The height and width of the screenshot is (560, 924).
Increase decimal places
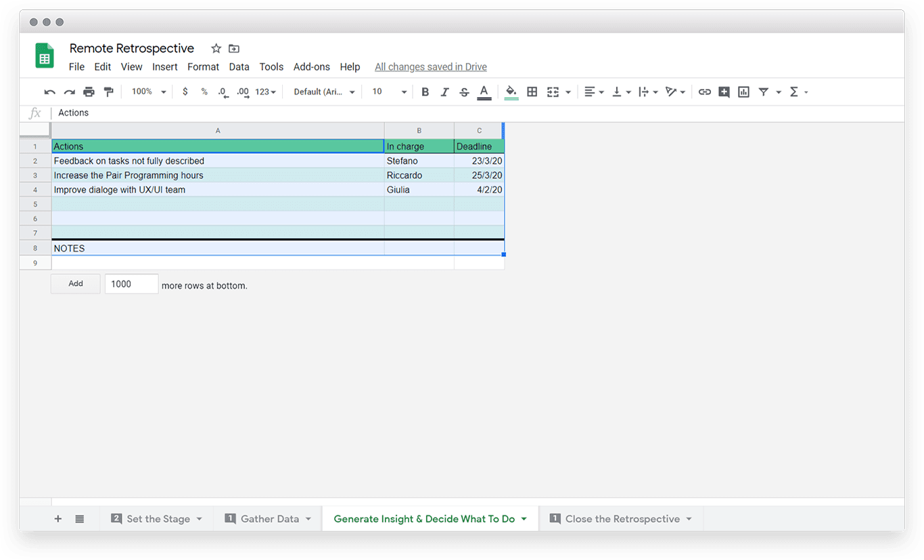243,92
